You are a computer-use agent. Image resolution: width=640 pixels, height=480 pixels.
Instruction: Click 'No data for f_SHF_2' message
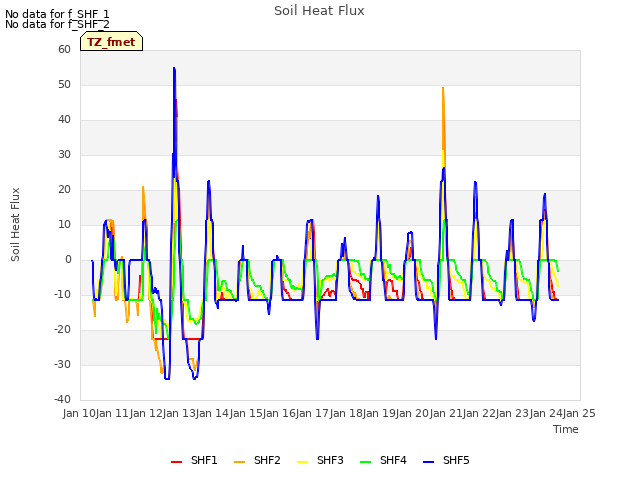coord(57,24)
